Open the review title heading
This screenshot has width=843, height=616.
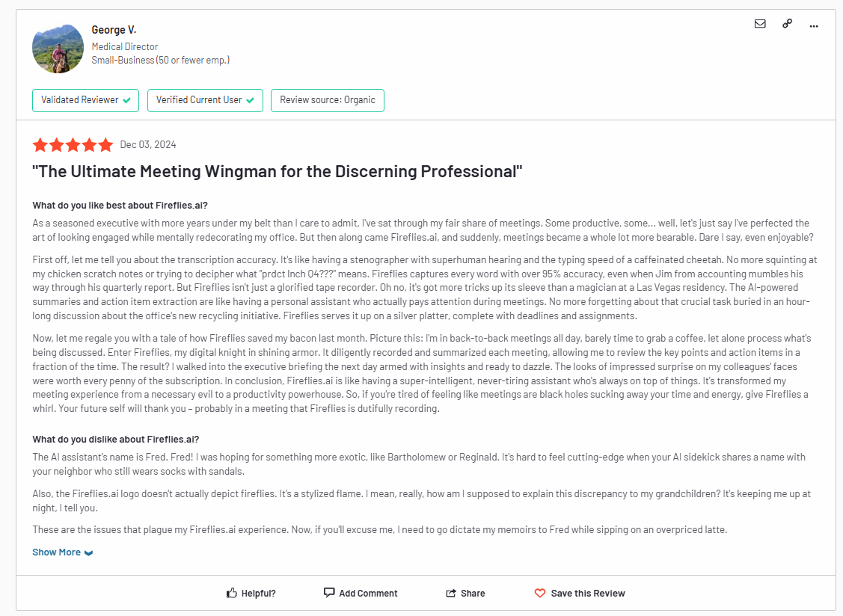pyautogui.click(x=278, y=171)
